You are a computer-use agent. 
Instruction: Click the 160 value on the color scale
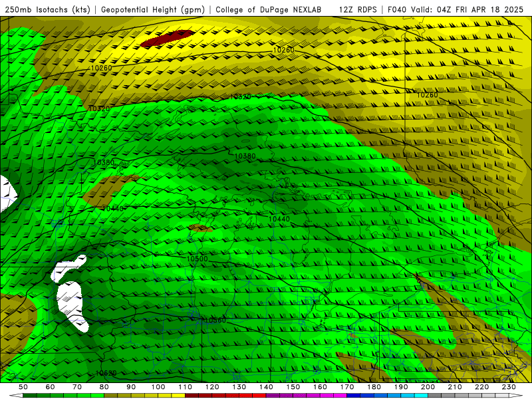[x=320, y=387]
